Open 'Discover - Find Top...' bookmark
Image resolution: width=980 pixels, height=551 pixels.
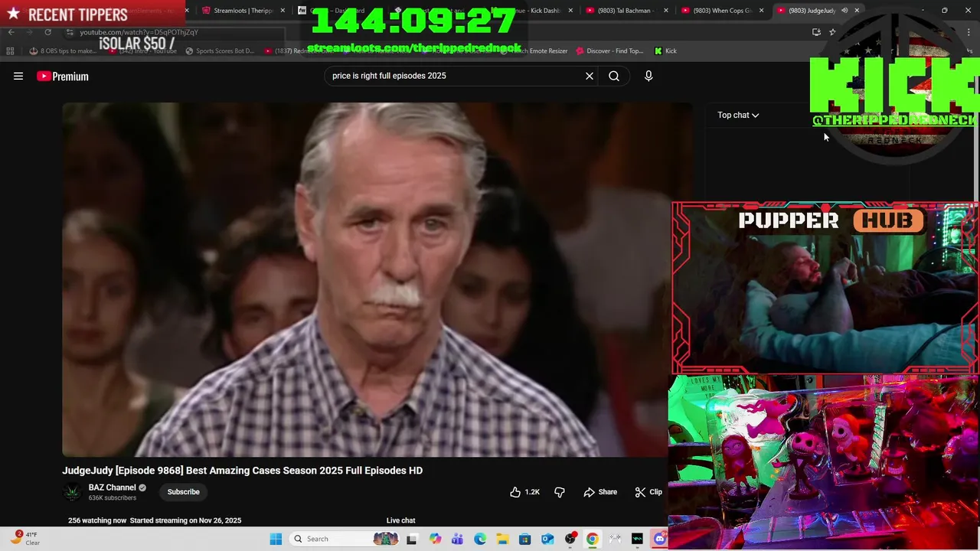click(609, 51)
